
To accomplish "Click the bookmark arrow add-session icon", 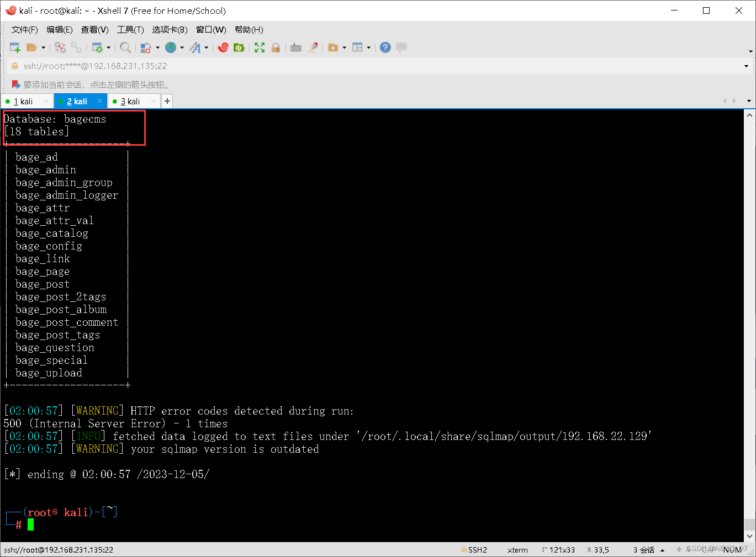I will (16, 84).
